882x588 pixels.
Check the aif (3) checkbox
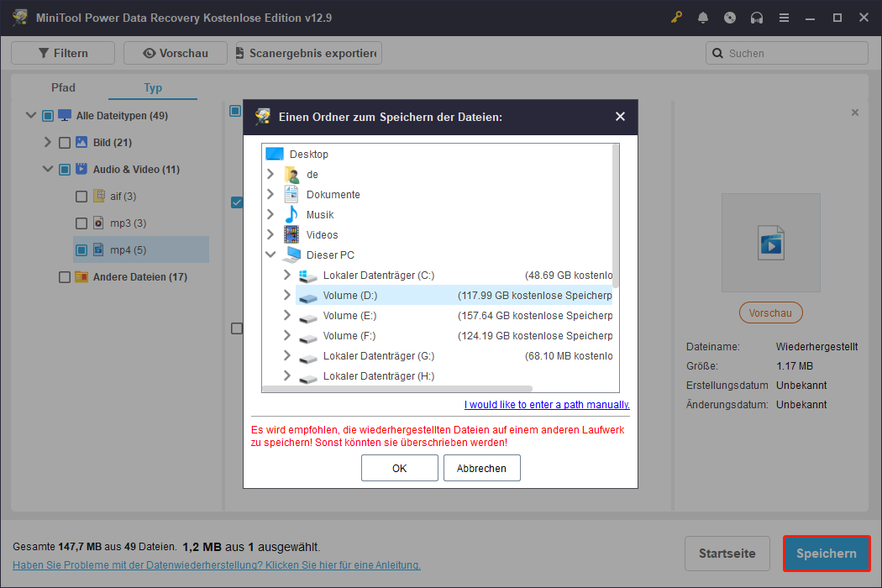coord(81,197)
